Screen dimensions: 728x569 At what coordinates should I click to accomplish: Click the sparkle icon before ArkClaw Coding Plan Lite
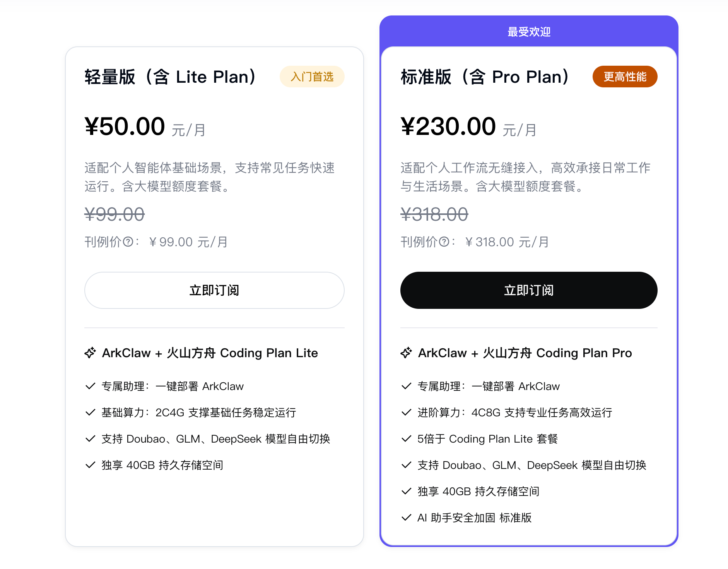click(x=90, y=353)
